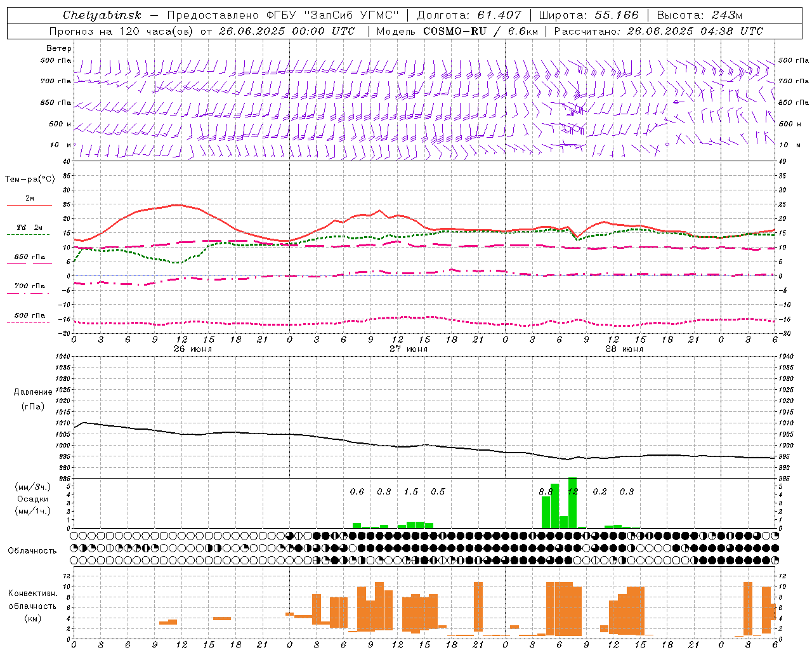Screen dimensions: 812x650
Task: Click the '(мм/1ч.)' precipitation unit label
Action: pyautogui.click(x=33, y=510)
